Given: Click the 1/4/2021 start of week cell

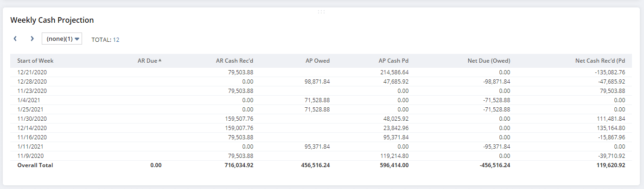Looking at the screenshot, I should 29,100.
